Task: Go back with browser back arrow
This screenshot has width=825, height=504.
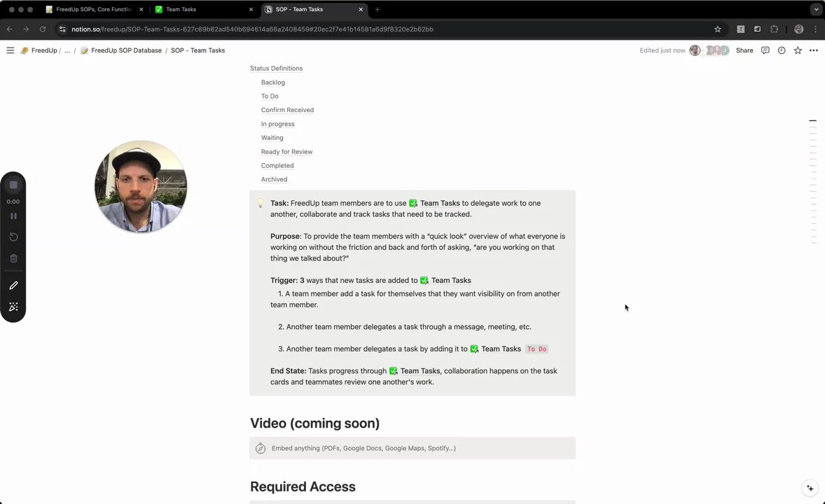Action: (10, 29)
